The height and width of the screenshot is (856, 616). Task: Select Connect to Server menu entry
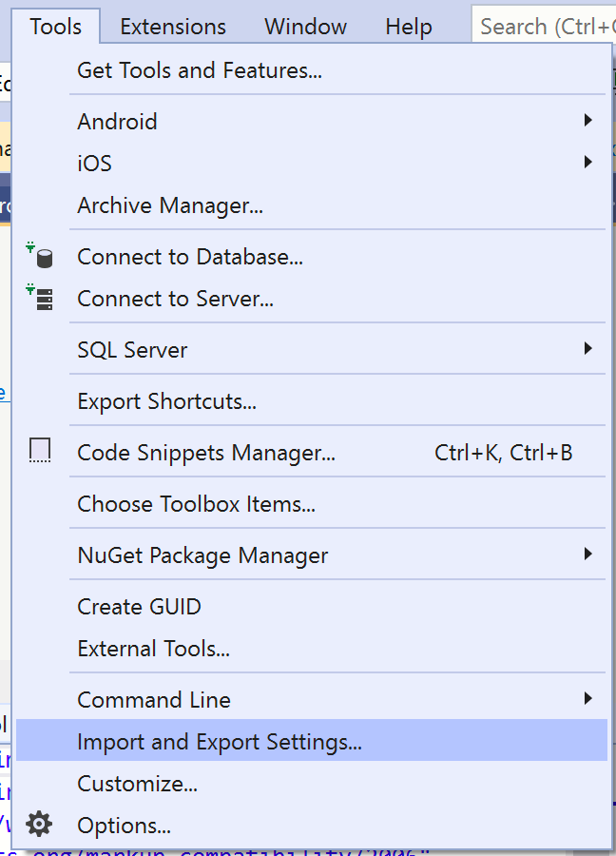click(312, 299)
